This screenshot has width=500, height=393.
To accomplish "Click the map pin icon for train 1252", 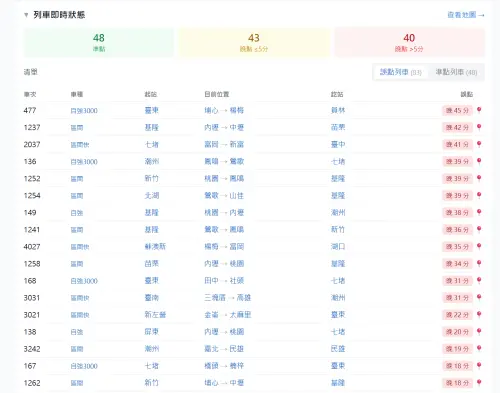I will pos(479,178).
